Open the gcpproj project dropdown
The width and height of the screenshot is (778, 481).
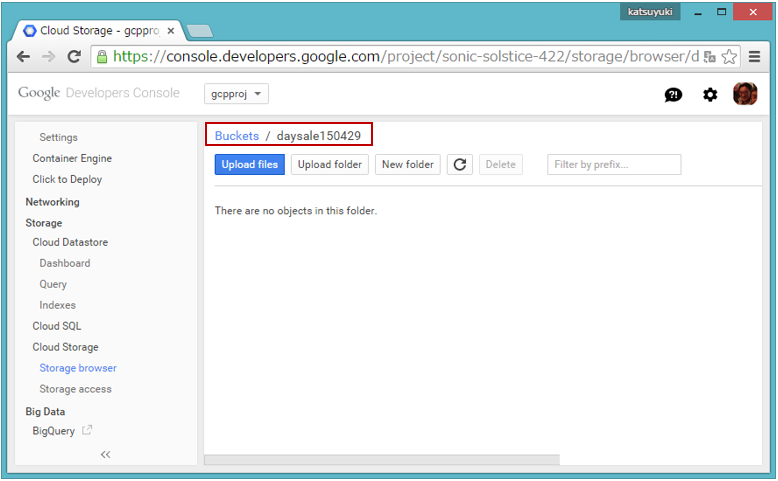point(236,94)
